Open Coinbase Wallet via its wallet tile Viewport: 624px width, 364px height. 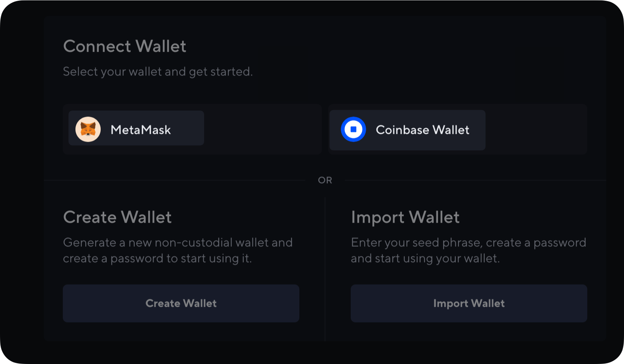[x=407, y=130]
